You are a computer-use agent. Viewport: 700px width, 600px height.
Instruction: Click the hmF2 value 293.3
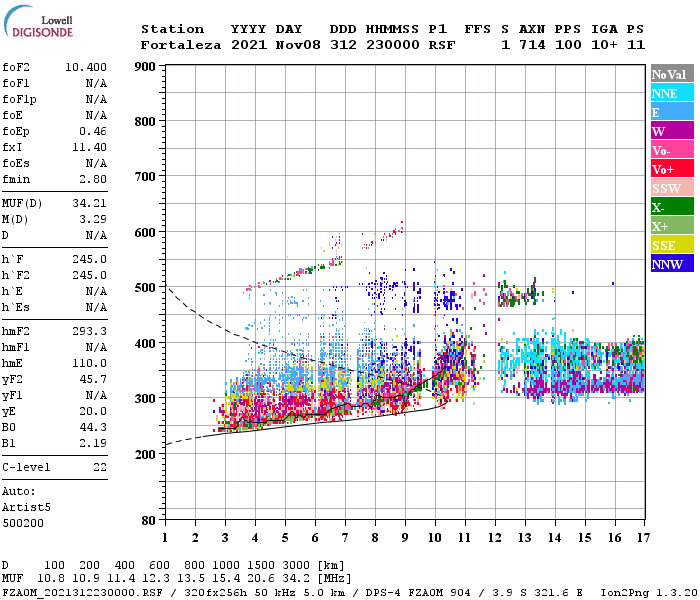(x=89, y=331)
